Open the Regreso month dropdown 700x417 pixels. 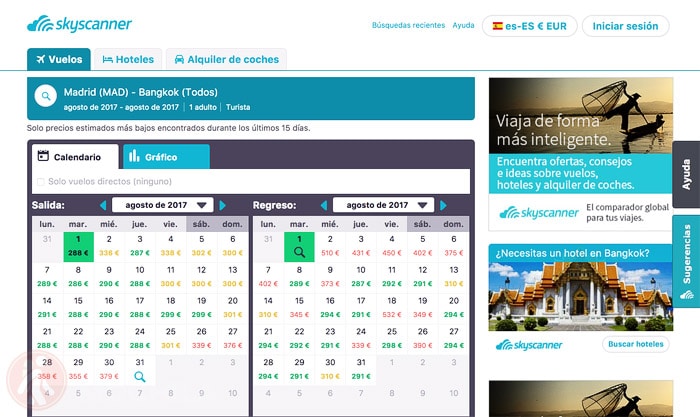click(383, 205)
